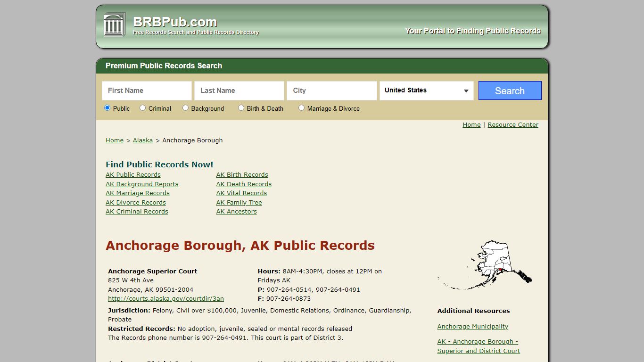Choose the Birth & Death radio option
The image size is (644, 362).
241,108
